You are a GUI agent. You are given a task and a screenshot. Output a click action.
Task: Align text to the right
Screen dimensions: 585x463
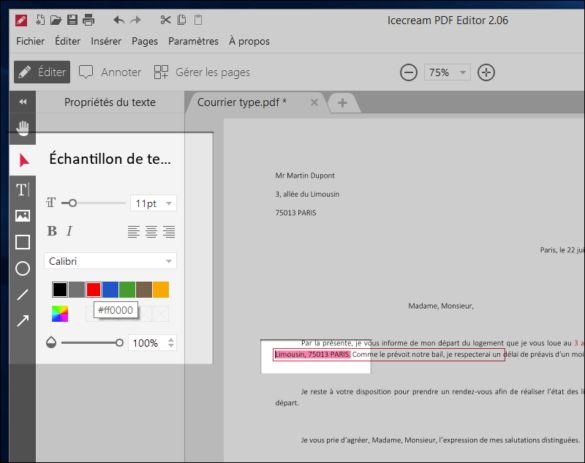coord(169,232)
